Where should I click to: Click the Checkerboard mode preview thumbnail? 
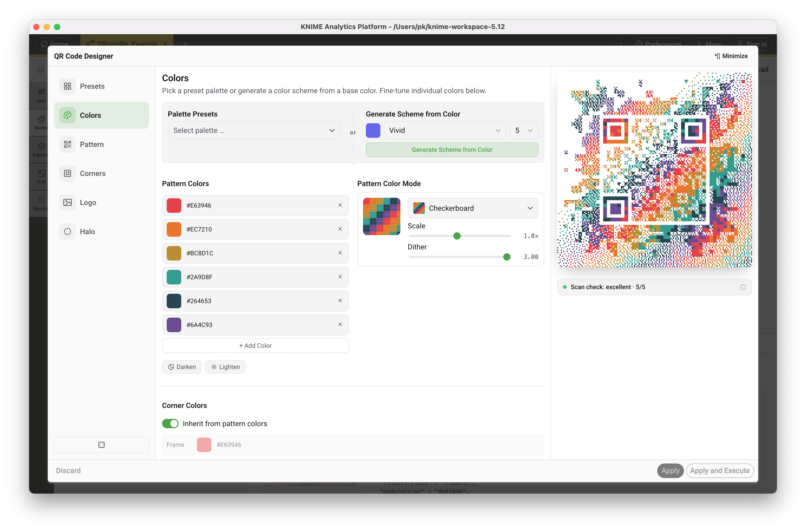coord(382,216)
